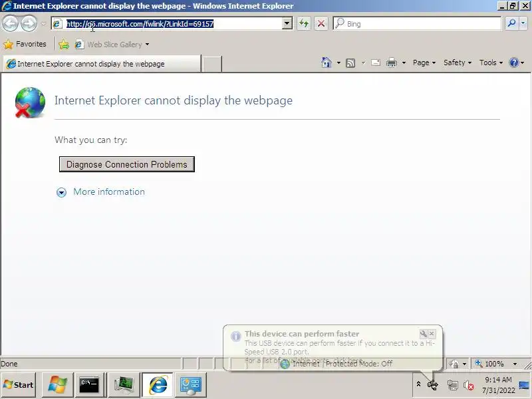This screenshot has width=532, height=399.
Task: Click the RSS Feeds icon
Action: 350,63
